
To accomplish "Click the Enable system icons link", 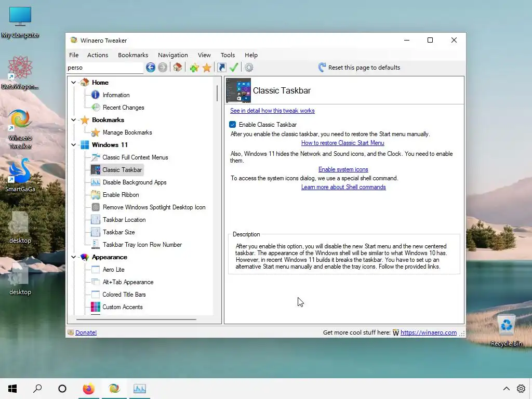I will click(343, 169).
